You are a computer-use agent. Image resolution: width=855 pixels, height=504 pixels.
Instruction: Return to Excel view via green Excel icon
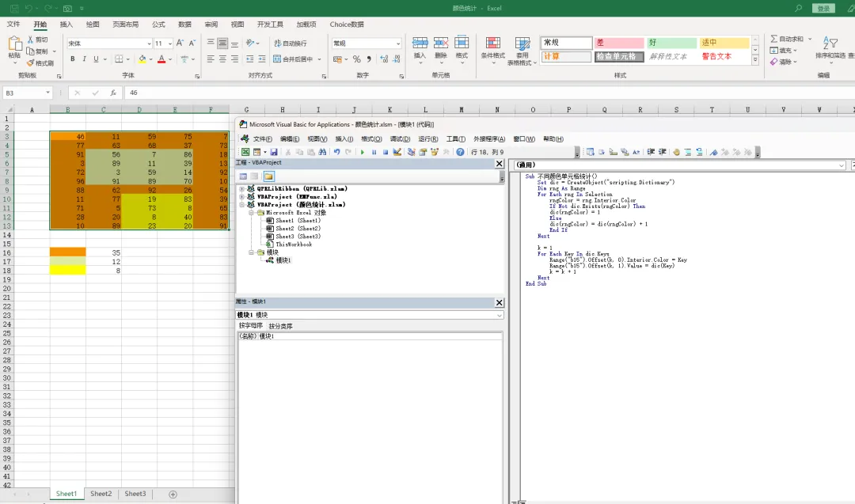pos(245,152)
